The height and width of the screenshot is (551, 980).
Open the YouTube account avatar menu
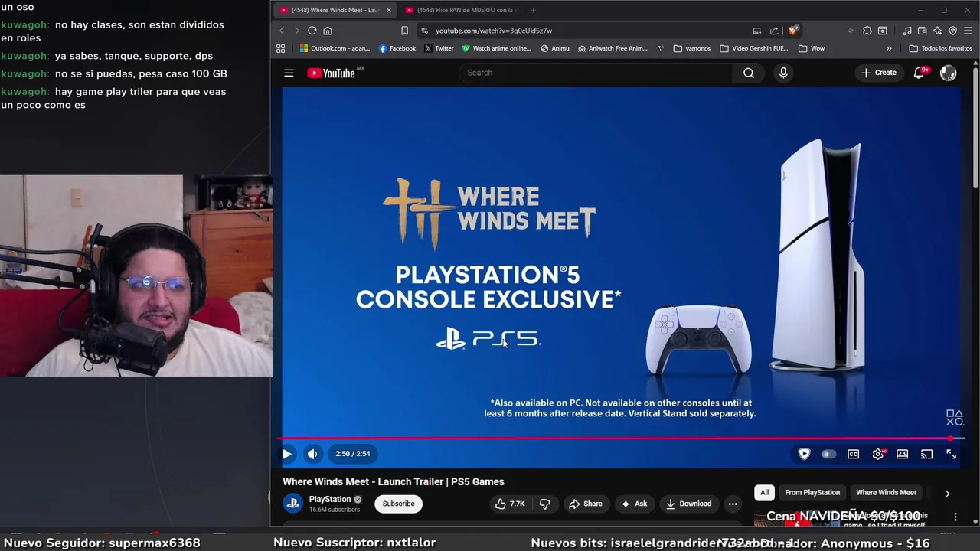click(x=949, y=73)
